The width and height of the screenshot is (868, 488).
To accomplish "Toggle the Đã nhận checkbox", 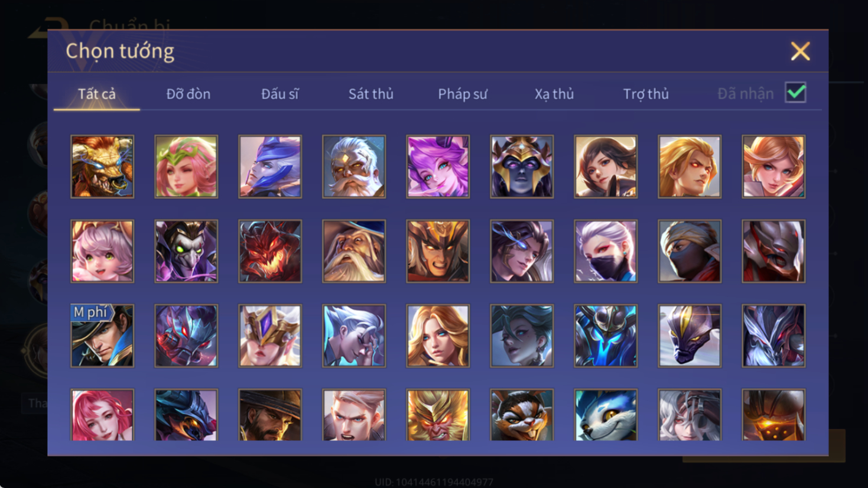I will [x=796, y=93].
